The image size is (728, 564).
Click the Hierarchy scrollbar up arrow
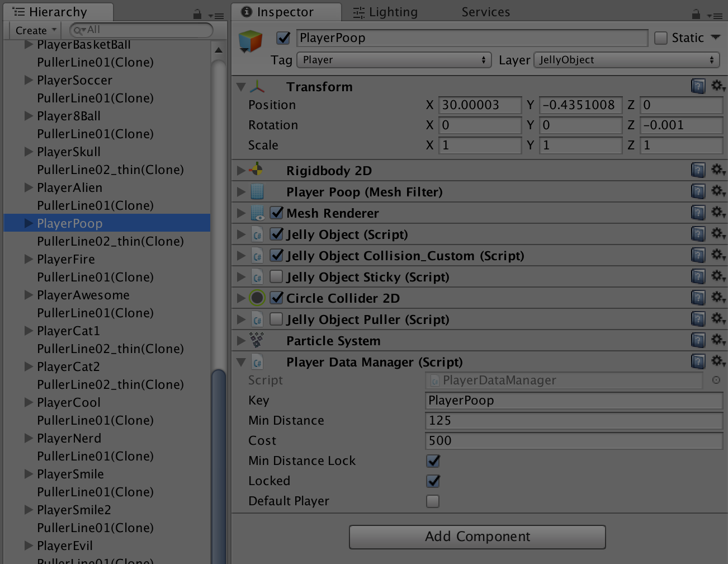[219, 50]
